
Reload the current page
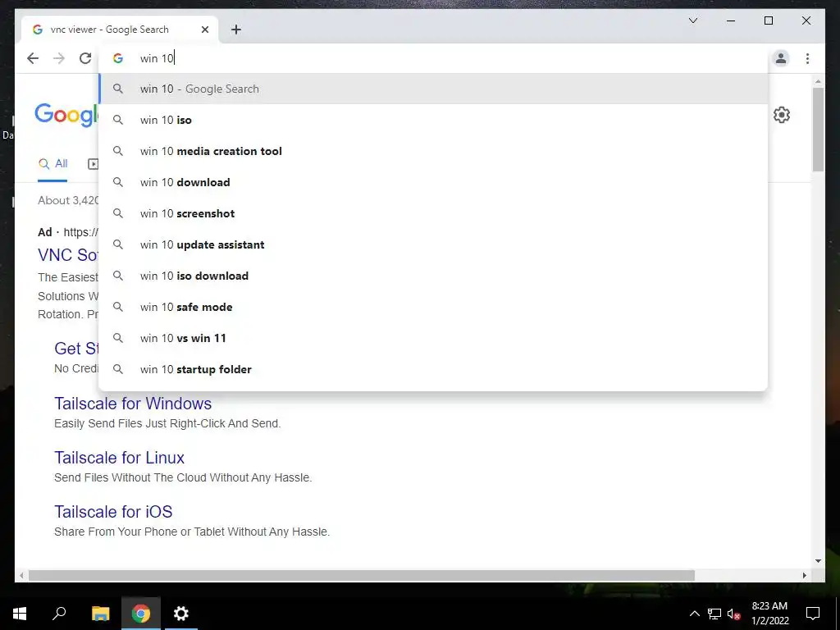pyautogui.click(x=85, y=58)
